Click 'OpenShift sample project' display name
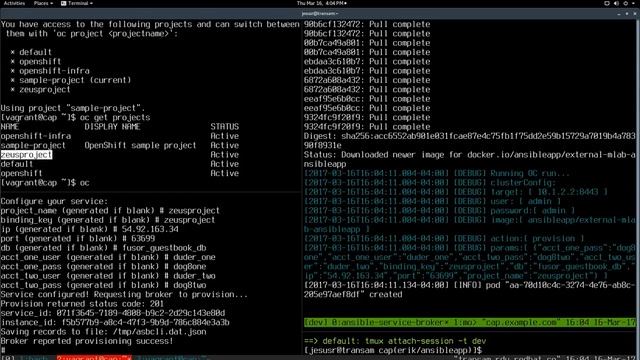Viewport: 640px width, 360px height. tap(140, 145)
